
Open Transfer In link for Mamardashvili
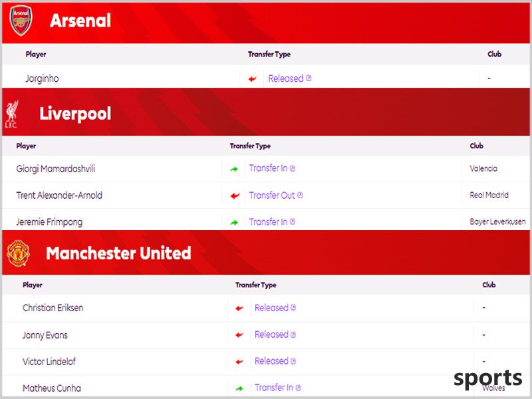272,168
